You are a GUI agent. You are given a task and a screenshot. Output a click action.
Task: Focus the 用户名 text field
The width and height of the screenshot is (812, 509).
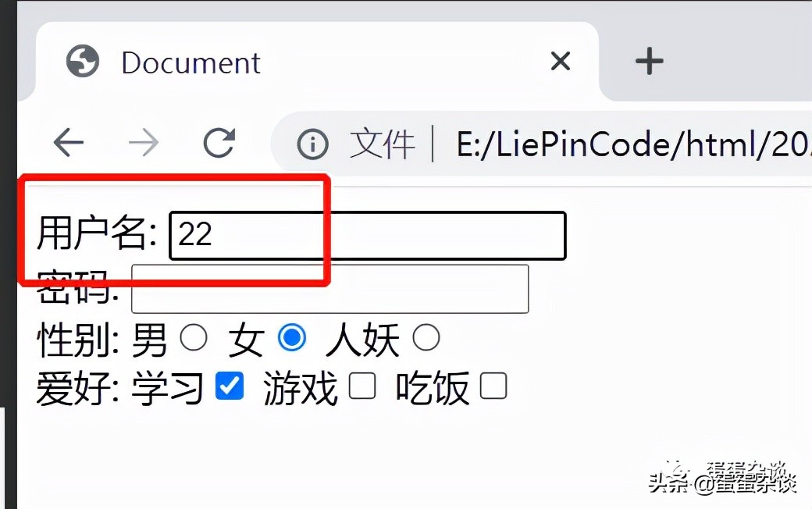click(368, 236)
